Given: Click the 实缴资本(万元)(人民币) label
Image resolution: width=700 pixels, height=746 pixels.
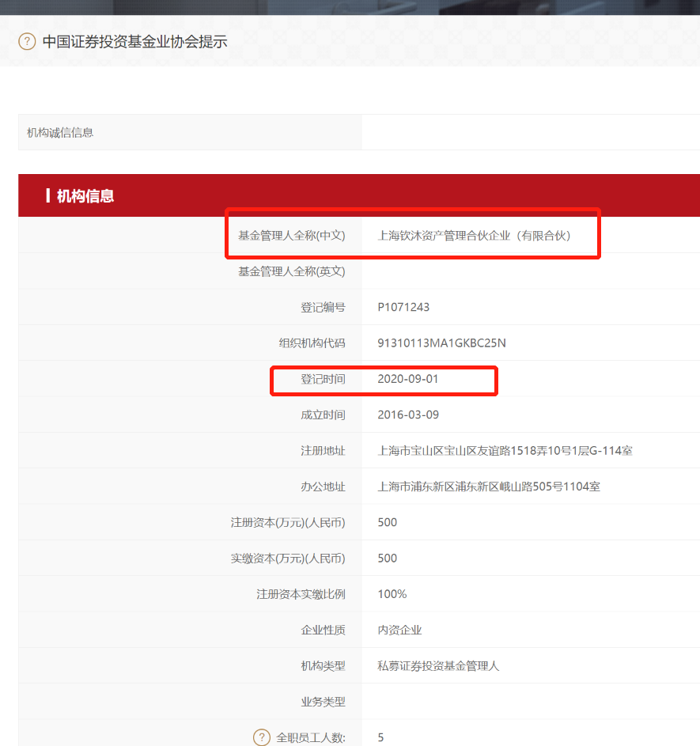Looking at the screenshot, I should point(287,559).
